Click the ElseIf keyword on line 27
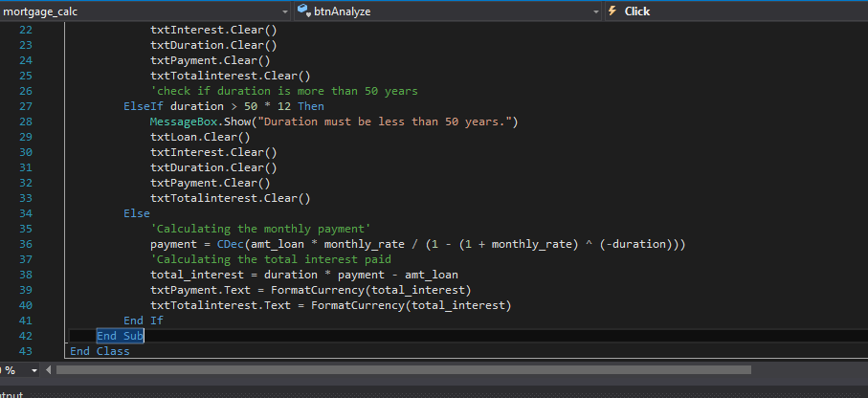 coord(144,106)
